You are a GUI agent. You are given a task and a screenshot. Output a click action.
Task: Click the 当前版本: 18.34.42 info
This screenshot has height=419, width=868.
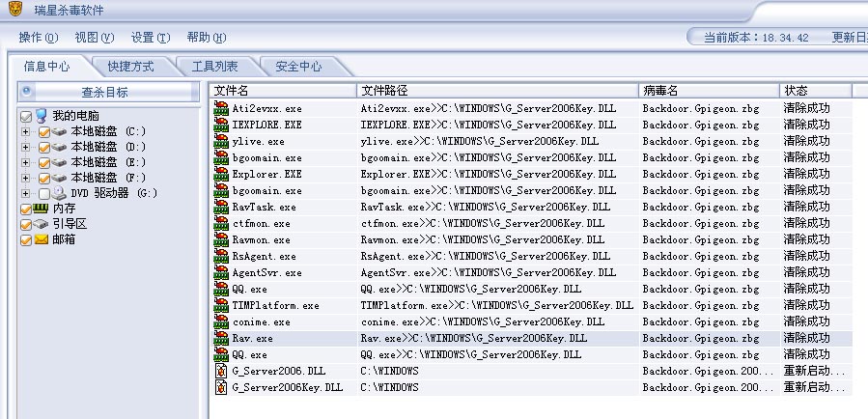point(756,38)
